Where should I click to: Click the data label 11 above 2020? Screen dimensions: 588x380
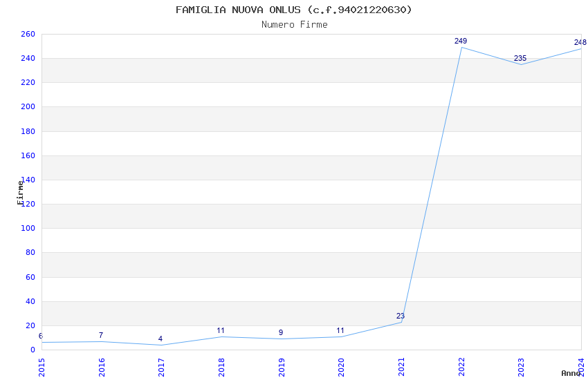pyautogui.click(x=340, y=330)
